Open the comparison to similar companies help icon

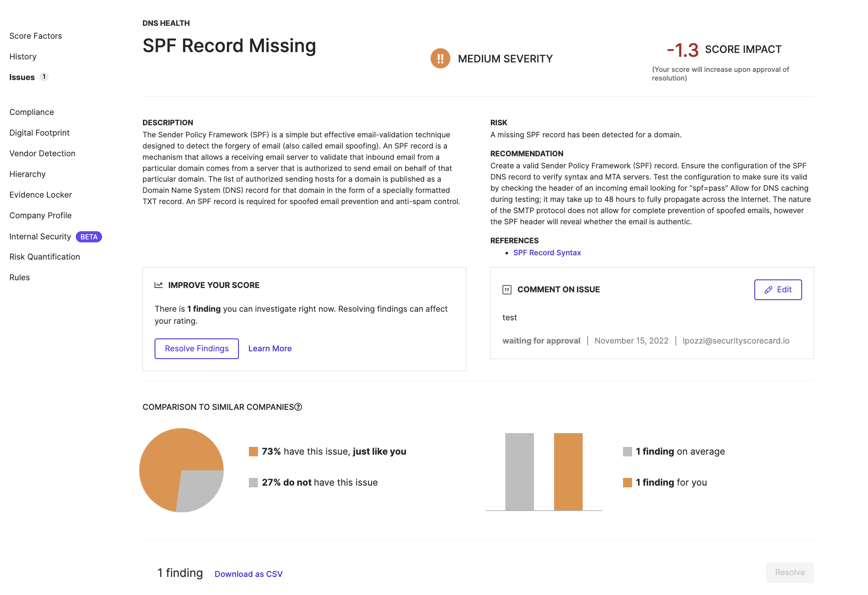pyautogui.click(x=299, y=407)
